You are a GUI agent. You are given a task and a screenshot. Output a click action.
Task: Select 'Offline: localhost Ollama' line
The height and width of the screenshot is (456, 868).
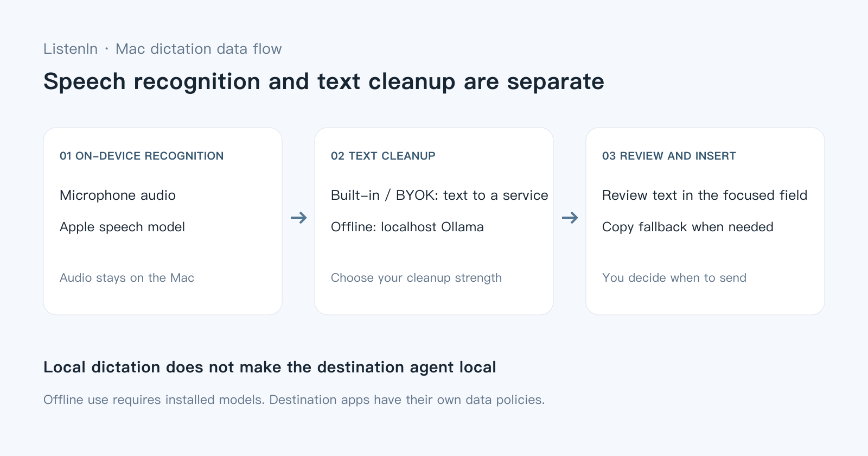407,227
